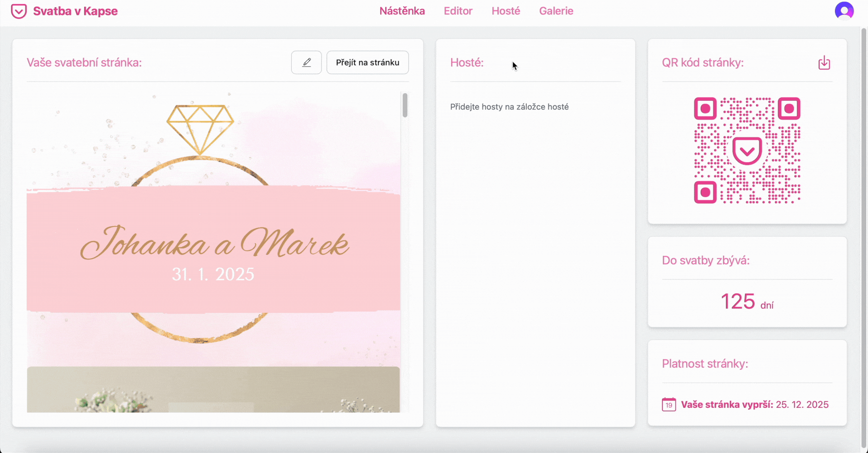Screen dimensions: 868x453
Task: Click the Svatba v Kapse brand name
Action: 75,11
